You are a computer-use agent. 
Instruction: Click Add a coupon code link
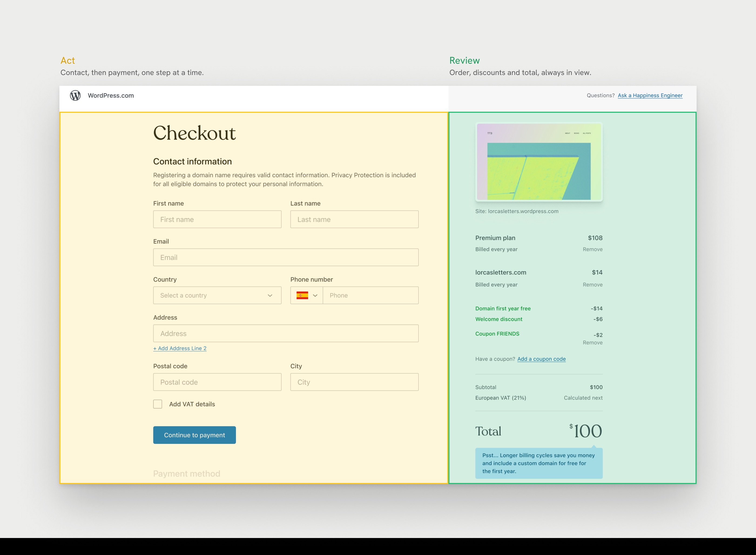click(x=542, y=359)
